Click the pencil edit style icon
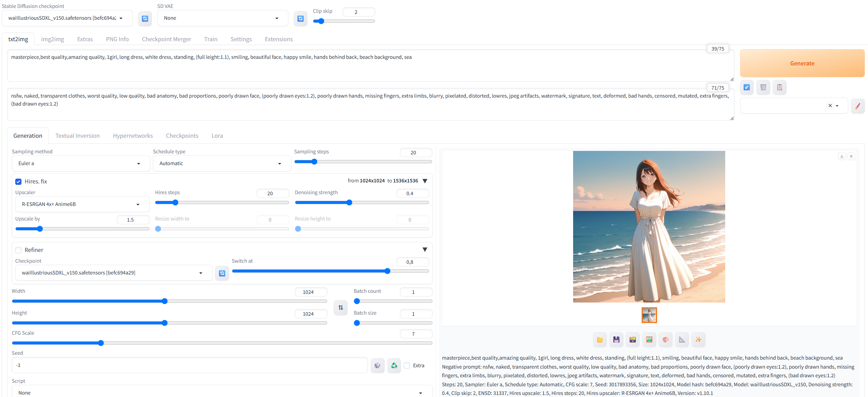The image size is (868, 397). coord(858,106)
